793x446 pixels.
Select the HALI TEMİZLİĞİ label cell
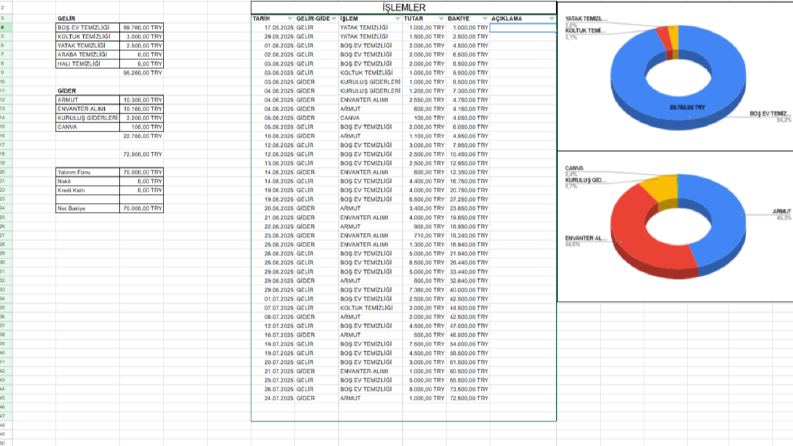[x=87, y=64]
